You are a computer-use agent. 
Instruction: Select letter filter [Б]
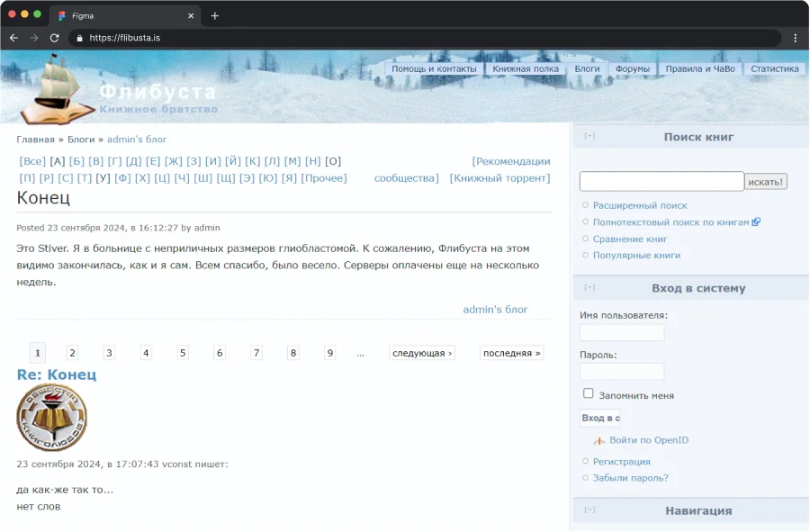[76, 161]
